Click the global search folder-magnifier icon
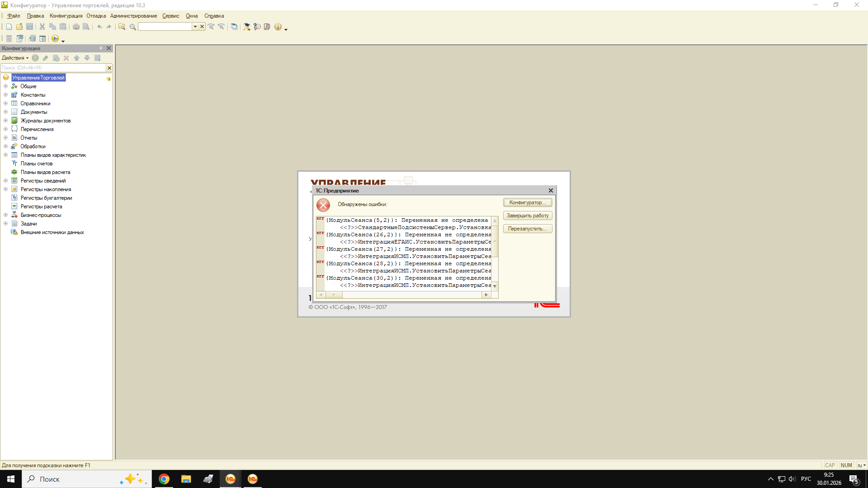 pos(122,27)
